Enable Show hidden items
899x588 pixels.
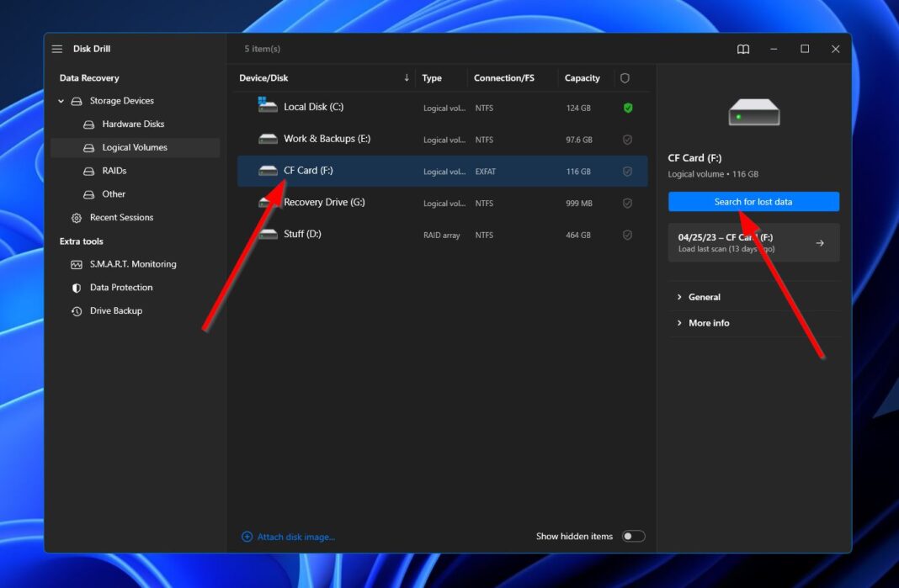click(x=633, y=535)
